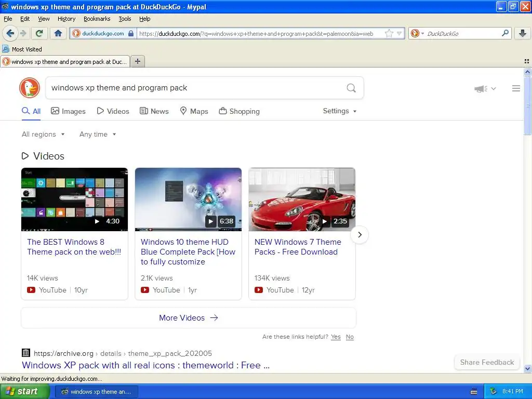The width and height of the screenshot is (532, 399).
Task: Select the Mypal taskbar window button
Action: (x=96, y=392)
